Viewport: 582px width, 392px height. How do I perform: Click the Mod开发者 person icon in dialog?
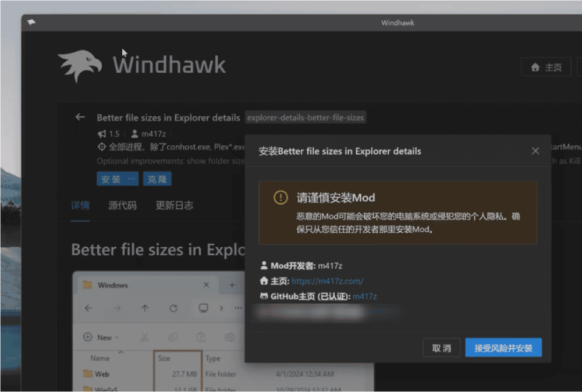[x=264, y=266]
